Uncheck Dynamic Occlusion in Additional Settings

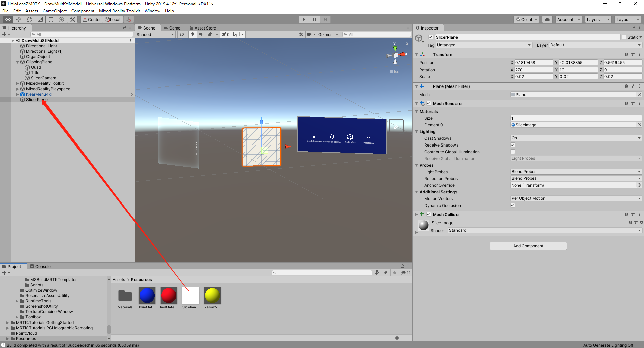click(512, 205)
